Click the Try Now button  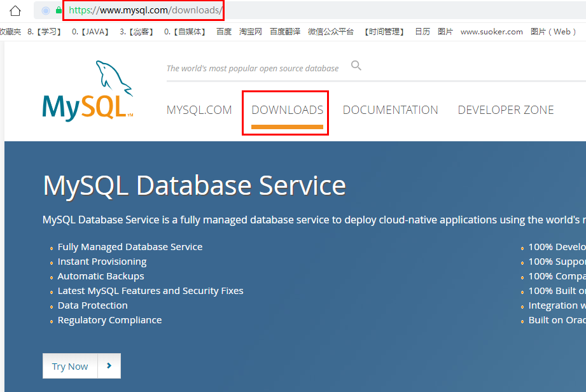[x=70, y=366]
